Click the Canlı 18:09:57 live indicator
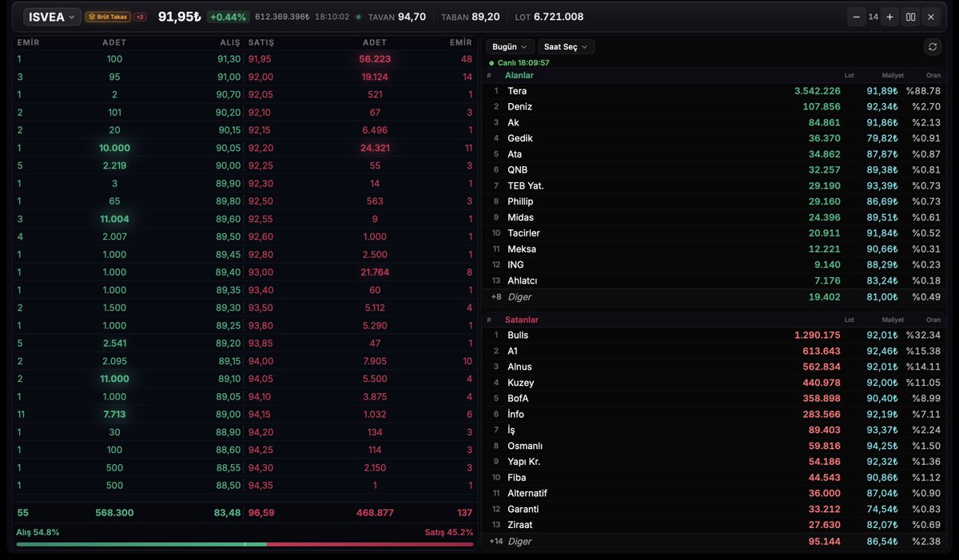Screen dimensions: 959x560 click(519, 62)
